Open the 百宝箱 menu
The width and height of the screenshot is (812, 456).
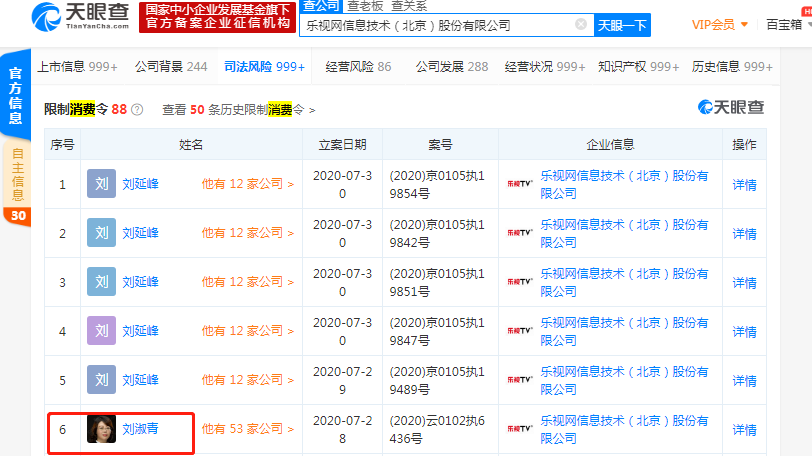coord(787,24)
